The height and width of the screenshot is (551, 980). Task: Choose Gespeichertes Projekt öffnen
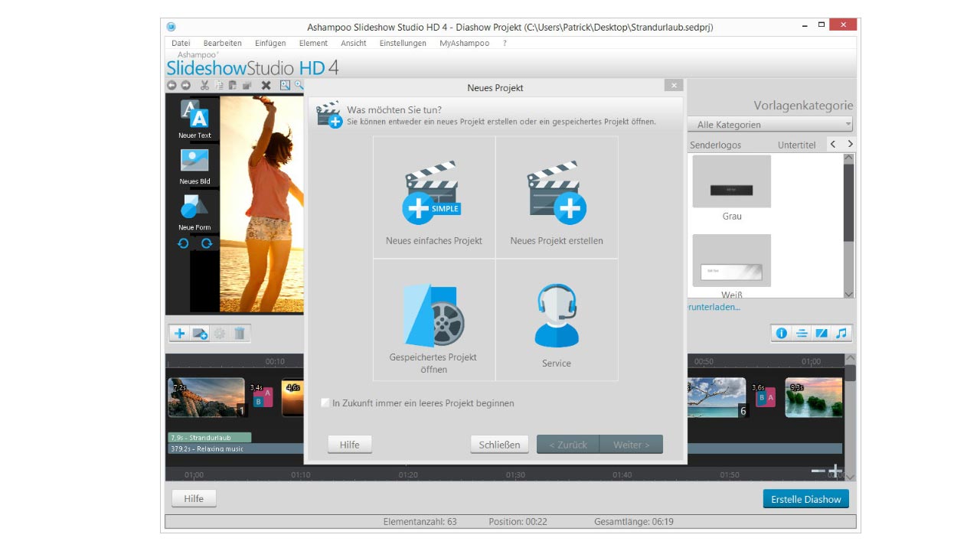point(434,320)
